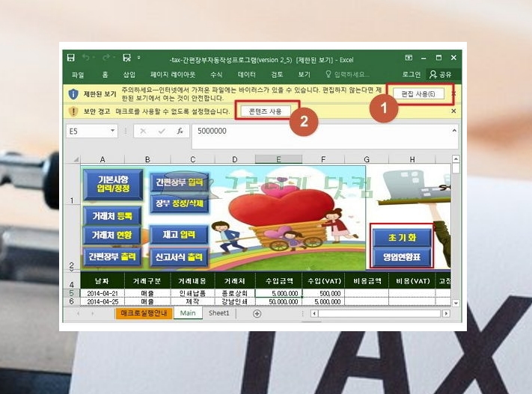532x394 pixels.
Task: Select cell E5 showing 5,000,000
Action: coord(278,293)
